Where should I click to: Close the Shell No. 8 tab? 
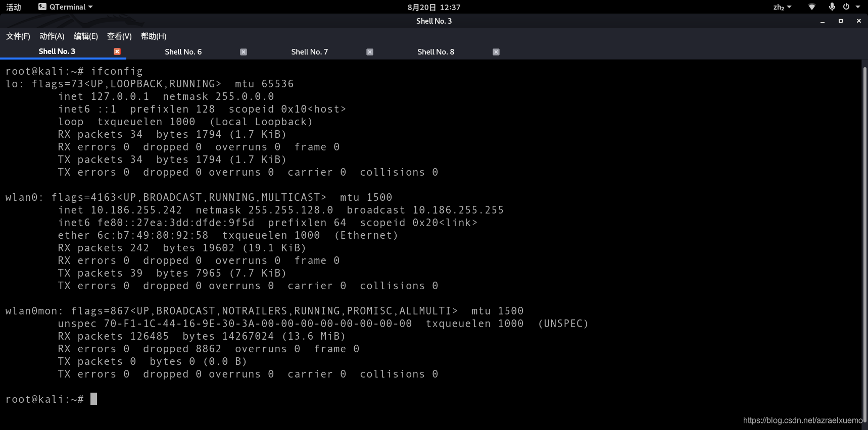(496, 52)
